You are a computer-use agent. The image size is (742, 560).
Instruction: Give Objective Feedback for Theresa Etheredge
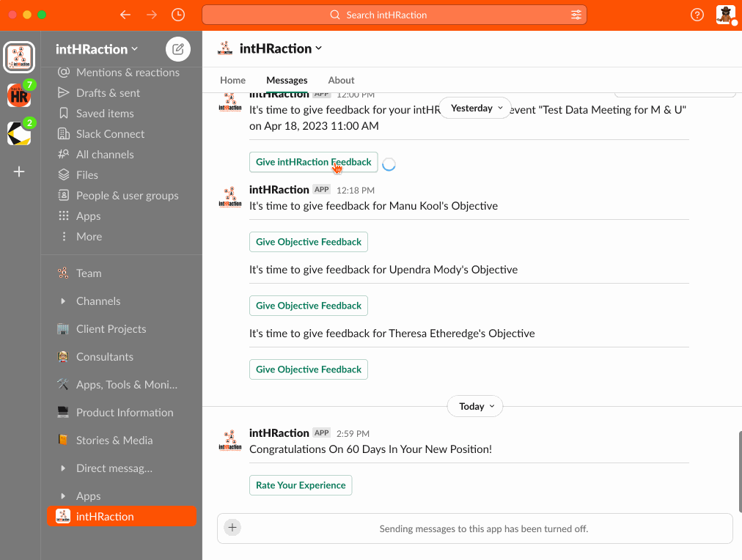click(x=309, y=369)
